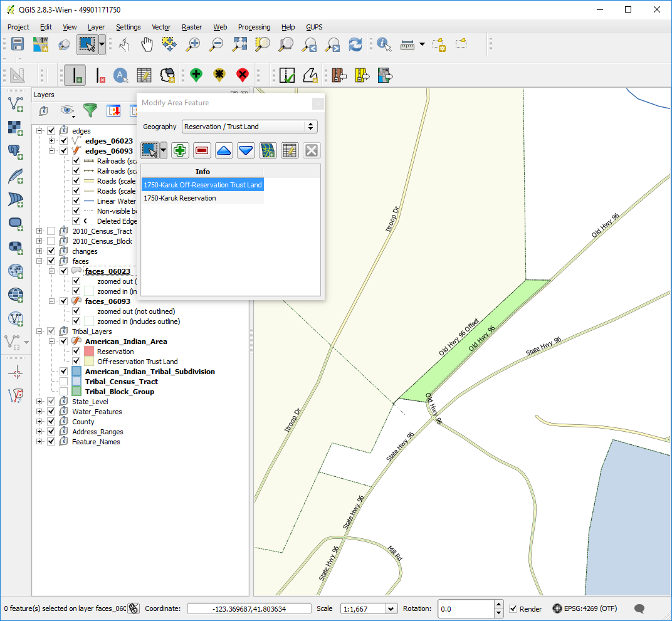This screenshot has height=621, width=672.
Task: Click the Coordinate input field
Action: pyautogui.click(x=249, y=608)
